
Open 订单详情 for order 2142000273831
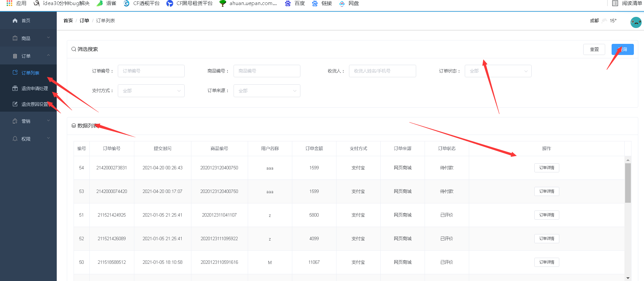pos(546,168)
